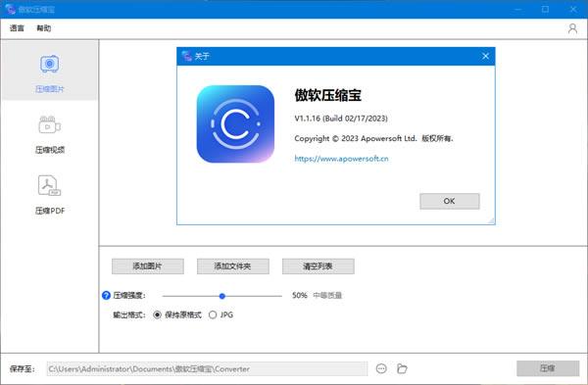Screen dimensions: 588x385
Task: Click the blue help icon beside 压缩强度
Action: pos(106,296)
